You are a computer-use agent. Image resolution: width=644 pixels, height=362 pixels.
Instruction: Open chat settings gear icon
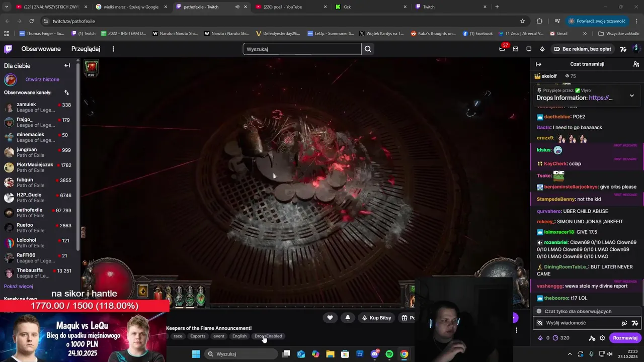[602, 338]
